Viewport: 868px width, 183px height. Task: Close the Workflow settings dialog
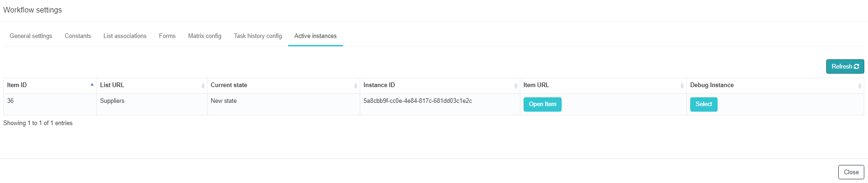(x=851, y=172)
